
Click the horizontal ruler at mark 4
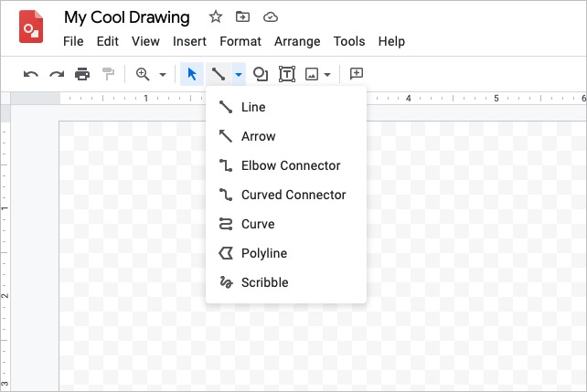click(409, 99)
